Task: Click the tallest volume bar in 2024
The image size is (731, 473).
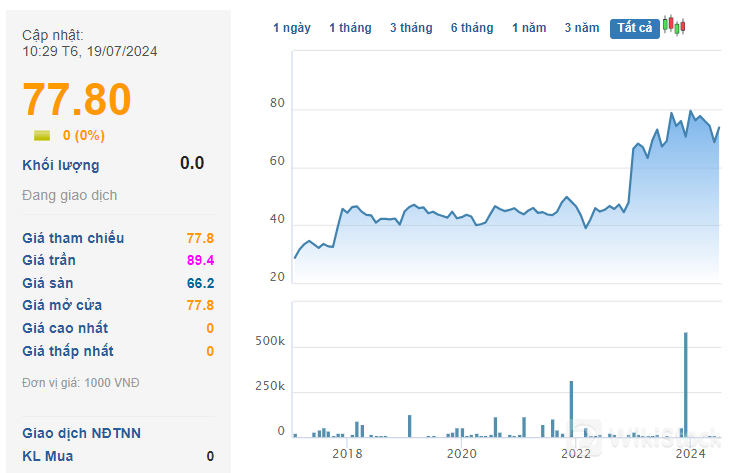Action: pos(686,385)
